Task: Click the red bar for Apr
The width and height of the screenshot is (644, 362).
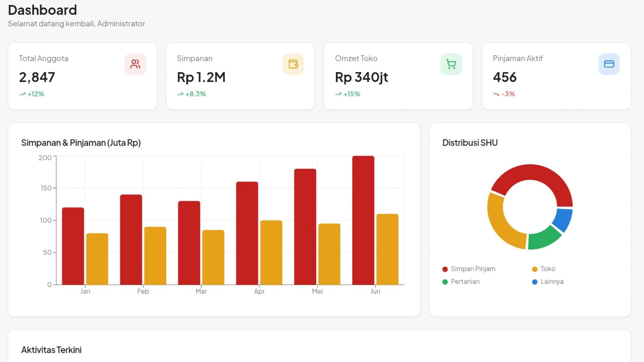Action: point(247,233)
